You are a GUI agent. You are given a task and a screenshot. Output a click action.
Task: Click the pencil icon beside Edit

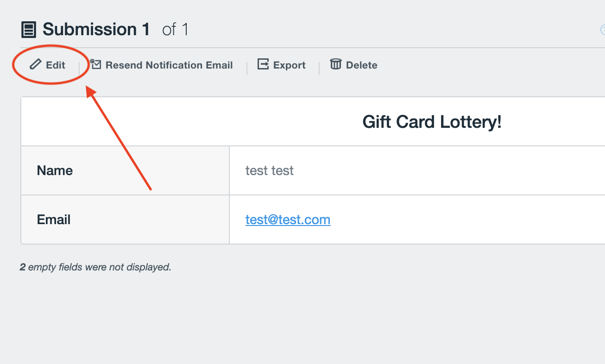coord(36,64)
